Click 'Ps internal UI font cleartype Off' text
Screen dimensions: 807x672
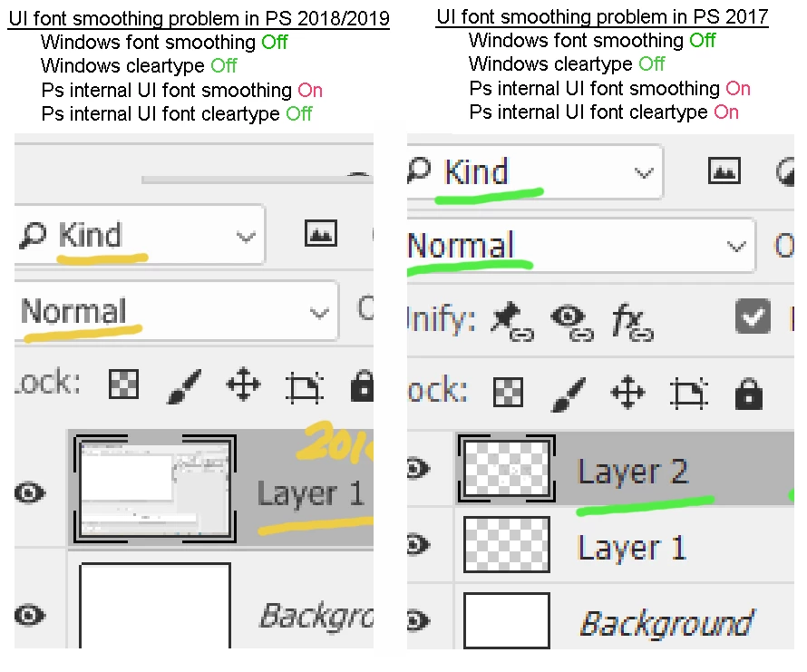coord(177,113)
